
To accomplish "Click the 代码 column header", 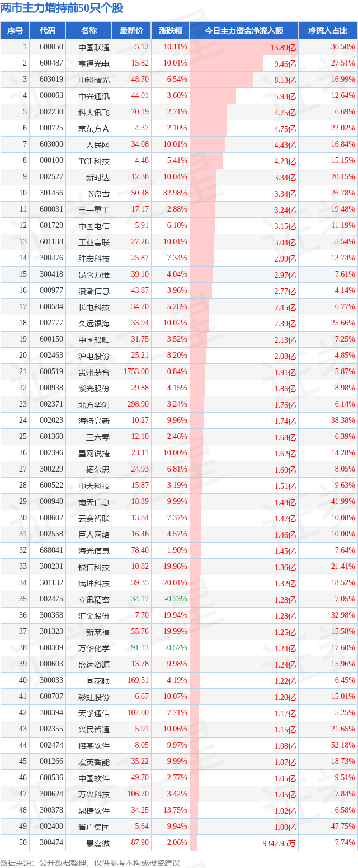I will pos(48,31).
